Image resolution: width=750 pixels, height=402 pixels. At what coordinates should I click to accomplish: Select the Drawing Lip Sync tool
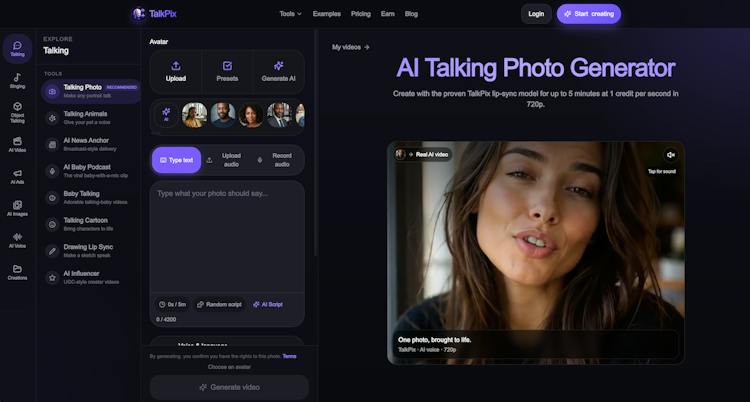coord(91,251)
